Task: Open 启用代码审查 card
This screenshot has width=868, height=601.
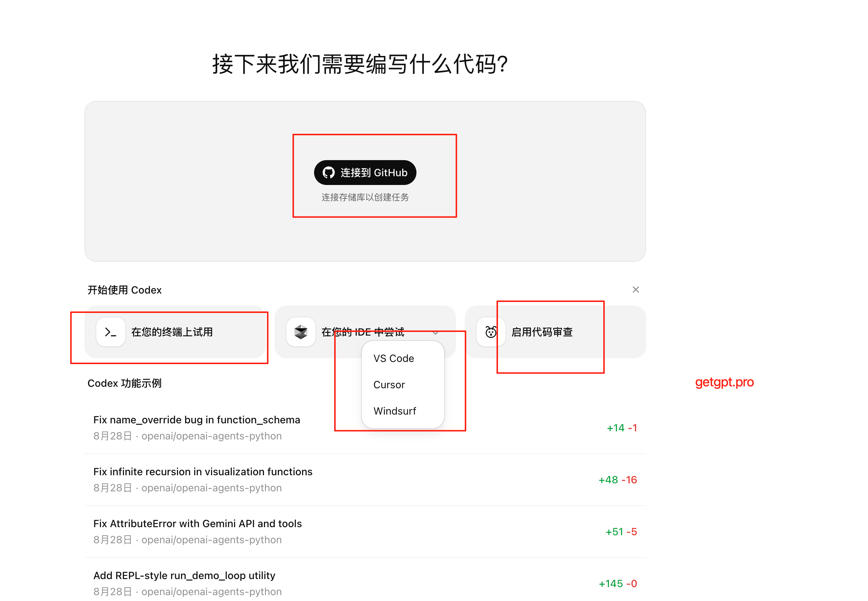Action: coord(555,332)
